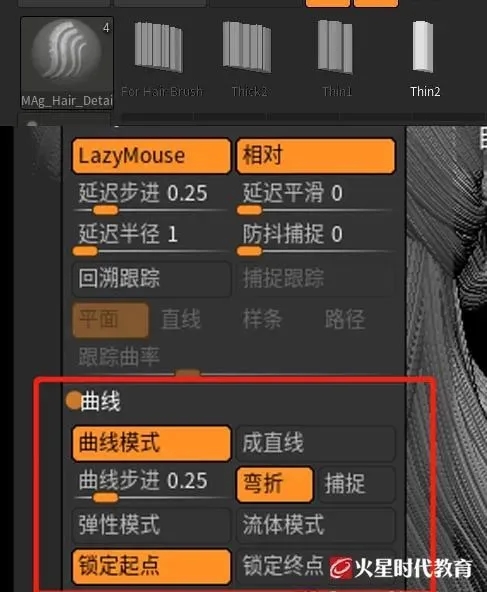This screenshot has height=592, width=487.
Task: Enable the 捕捉 snap button
Action: 357,484
